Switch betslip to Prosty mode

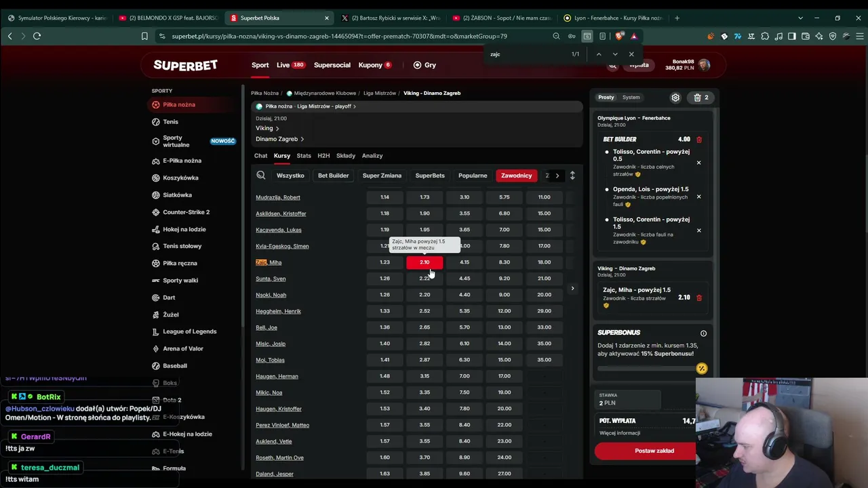click(606, 98)
